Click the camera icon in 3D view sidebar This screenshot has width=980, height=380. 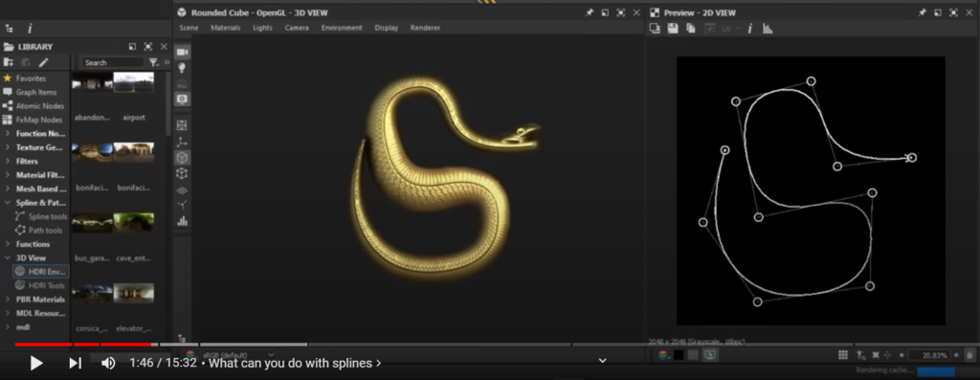[183, 52]
